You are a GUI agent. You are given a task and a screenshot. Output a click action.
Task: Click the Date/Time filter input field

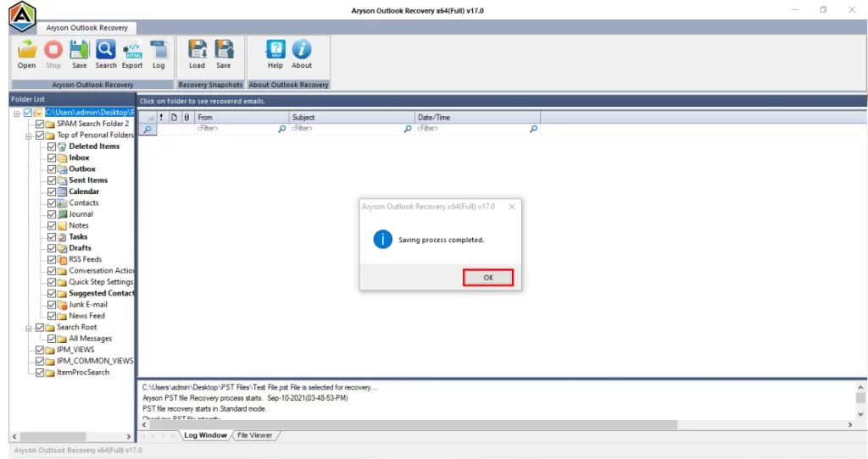471,129
